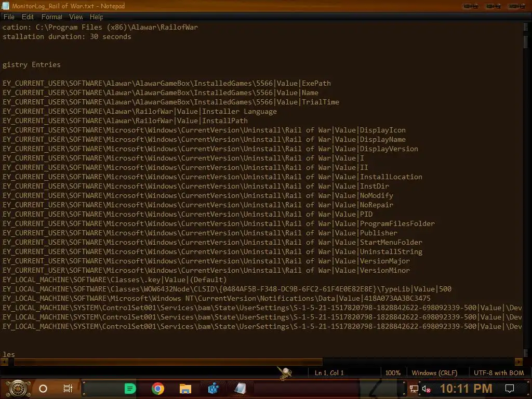The image size is (532, 399).
Task: Click the Ln 1, Col 1 status entry
Action: click(329, 373)
